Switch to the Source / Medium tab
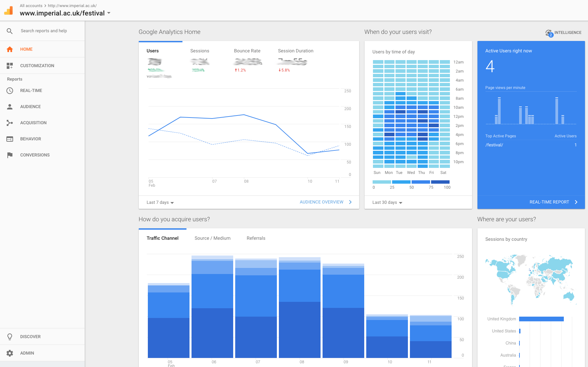The width and height of the screenshot is (588, 367). pyautogui.click(x=212, y=238)
